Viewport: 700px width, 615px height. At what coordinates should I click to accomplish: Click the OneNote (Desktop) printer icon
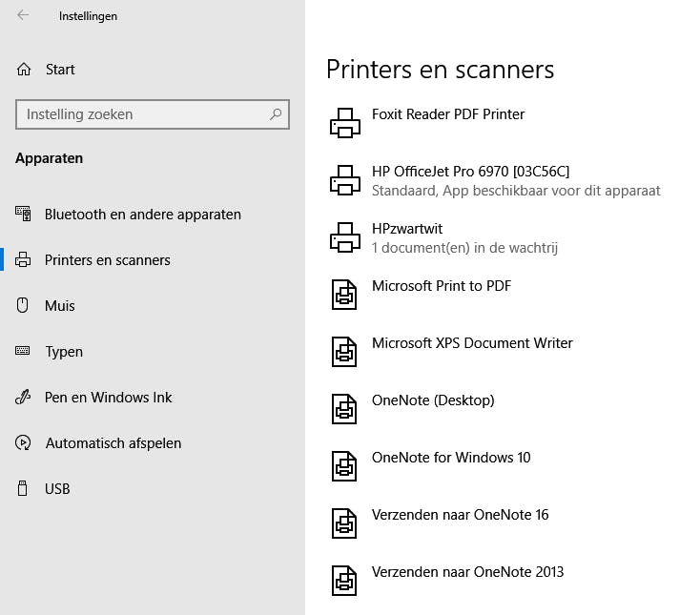pyautogui.click(x=344, y=409)
